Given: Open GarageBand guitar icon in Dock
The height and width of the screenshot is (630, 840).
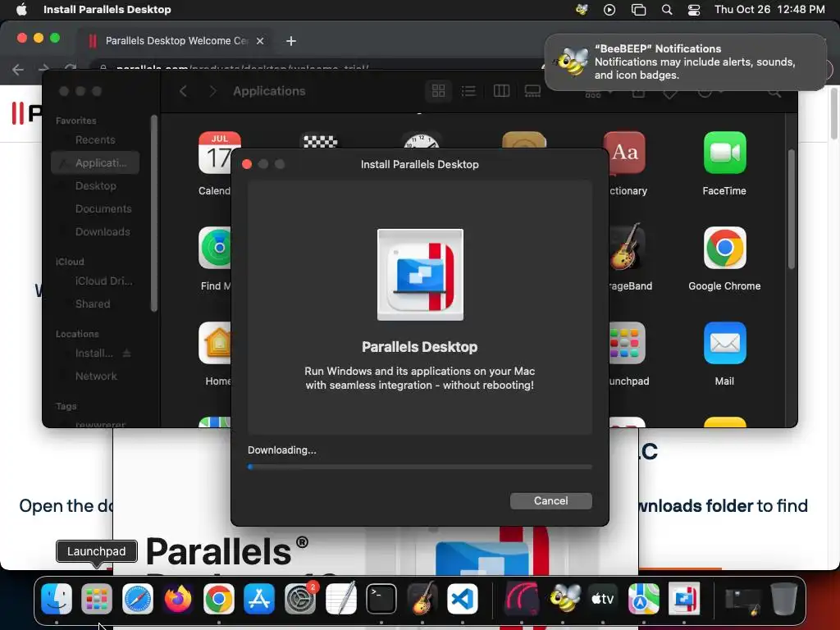Looking at the screenshot, I should (x=422, y=598).
